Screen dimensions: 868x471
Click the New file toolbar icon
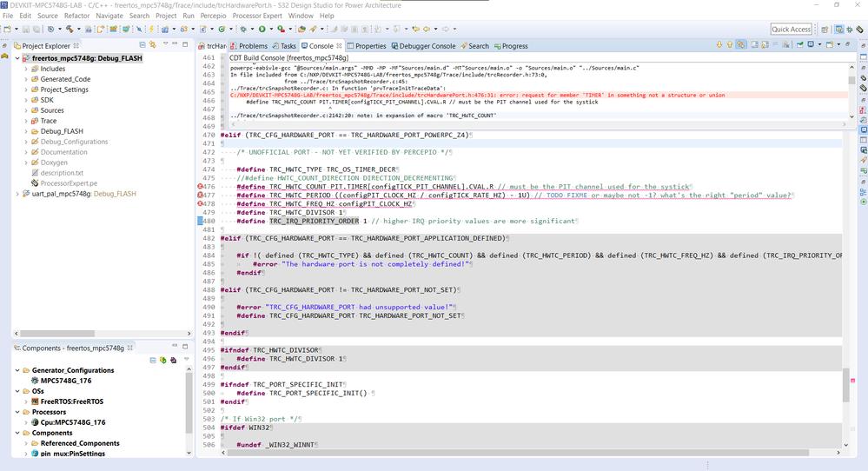pos(7,29)
